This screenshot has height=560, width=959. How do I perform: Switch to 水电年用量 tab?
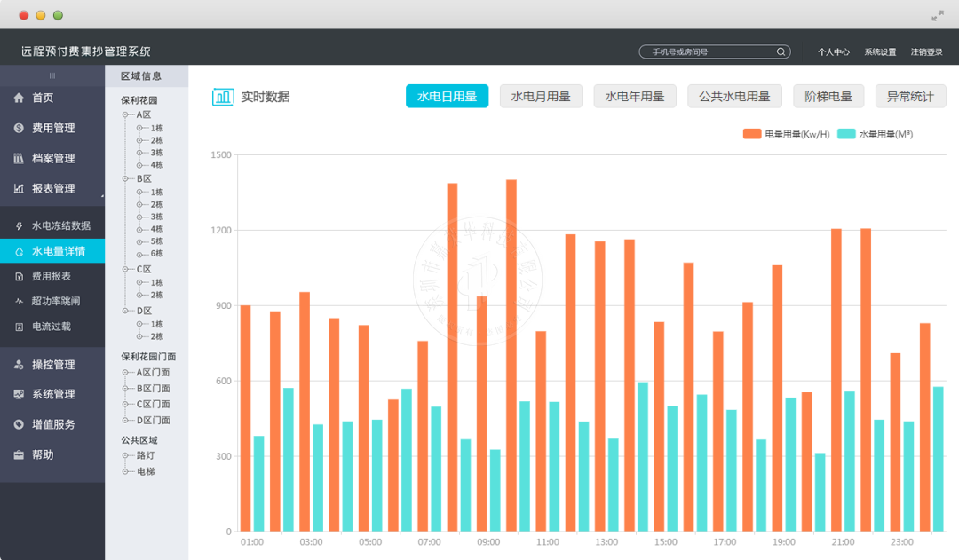pyautogui.click(x=635, y=96)
